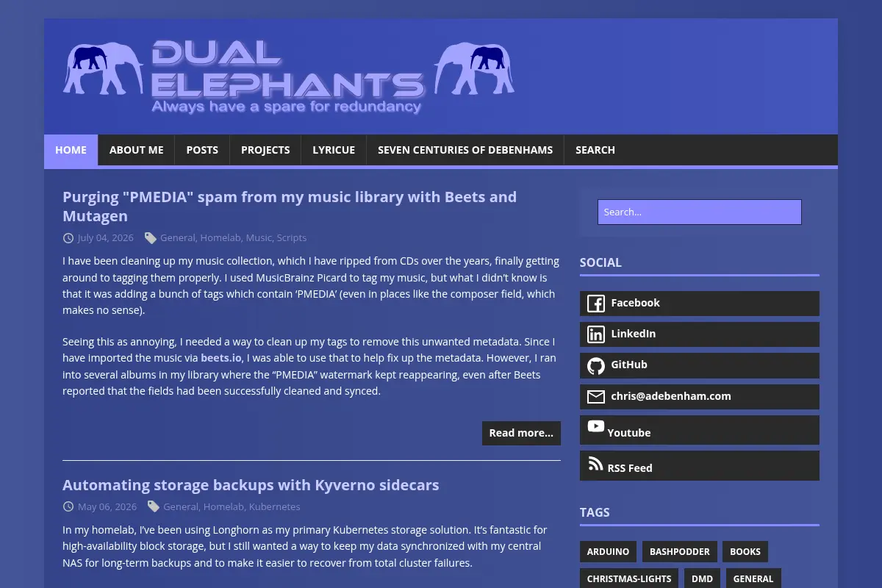
Task: Click Scripts category on PMEDIA post
Action: coord(292,238)
